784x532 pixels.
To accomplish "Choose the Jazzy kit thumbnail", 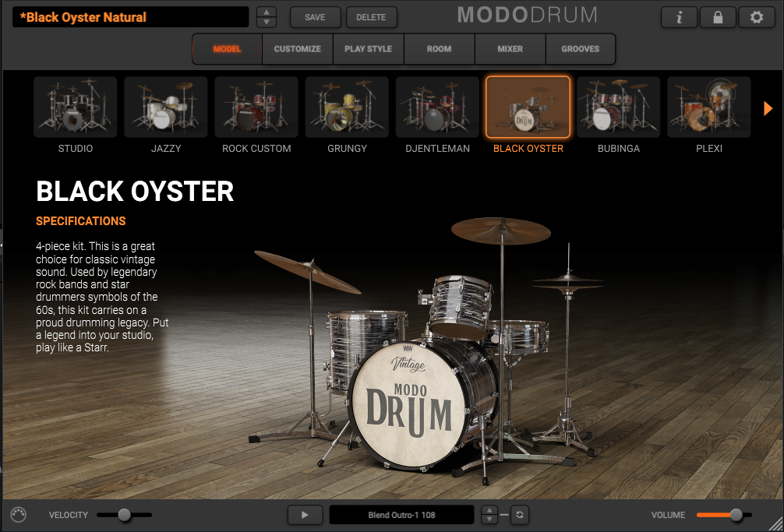I will (x=165, y=107).
